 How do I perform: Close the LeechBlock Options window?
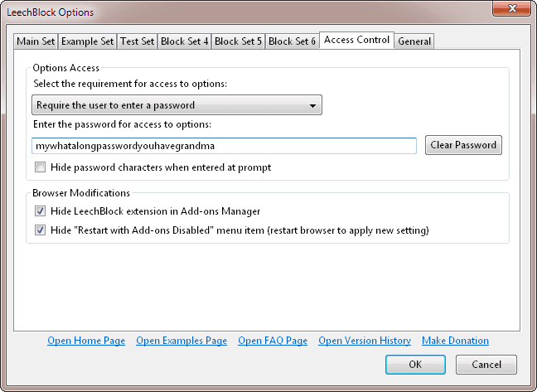click(510, 11)
